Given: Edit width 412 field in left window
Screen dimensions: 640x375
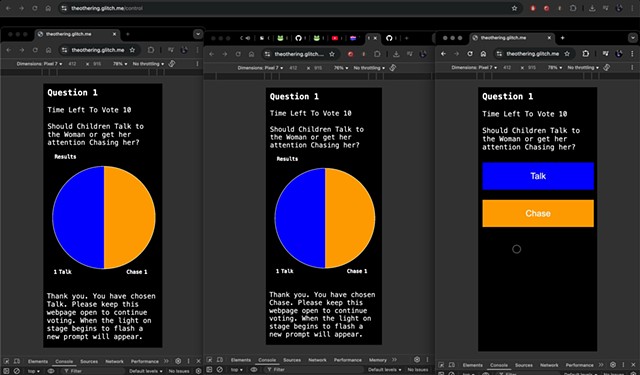Looking at the screenshot, I should (72, 64).
